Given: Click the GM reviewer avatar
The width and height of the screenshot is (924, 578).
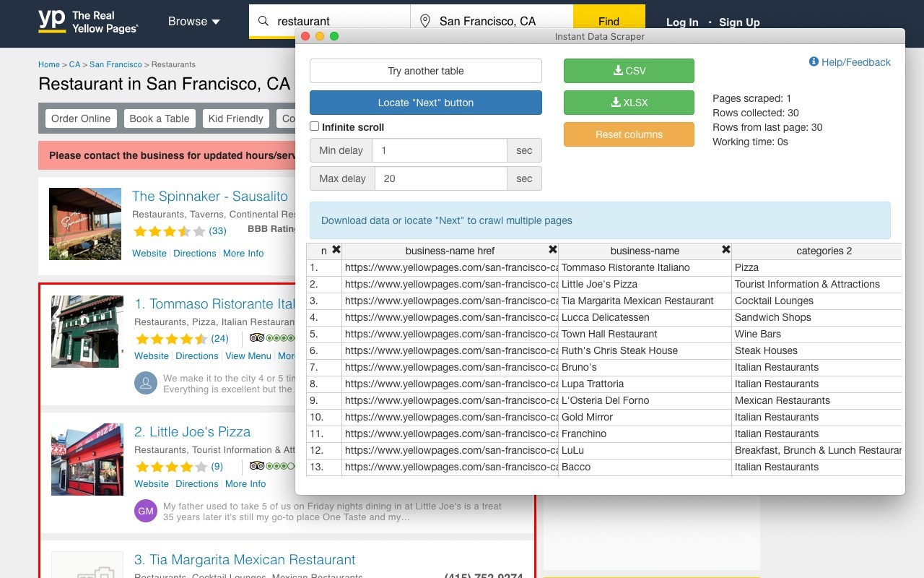Looking at the screenshot, I should pos(146,511).
